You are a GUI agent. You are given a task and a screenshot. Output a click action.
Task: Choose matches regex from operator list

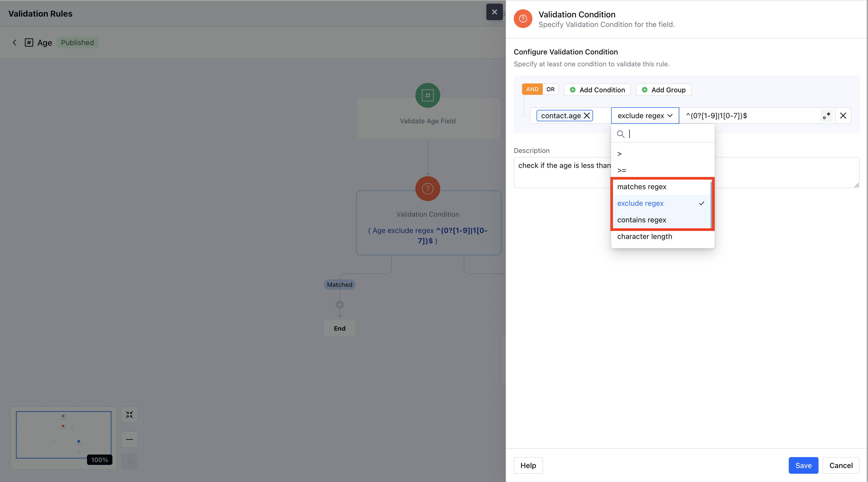[642, 187]
